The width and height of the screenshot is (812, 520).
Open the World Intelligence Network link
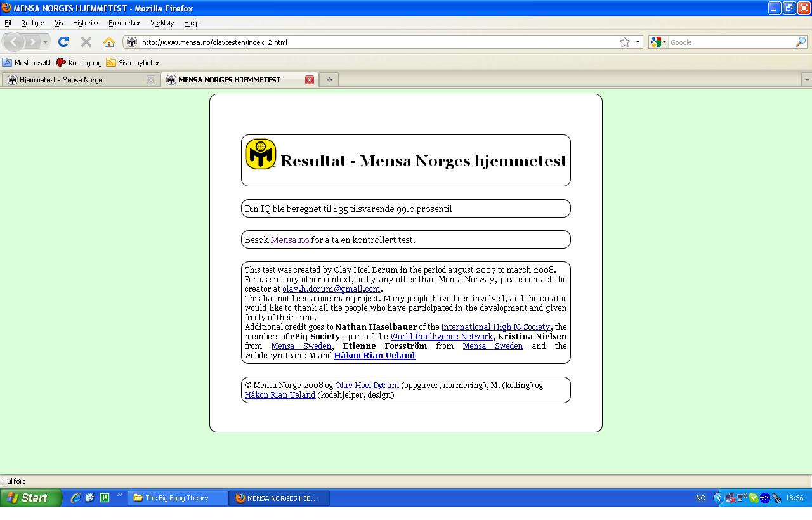pyautogui.click(x=442, y=336)
